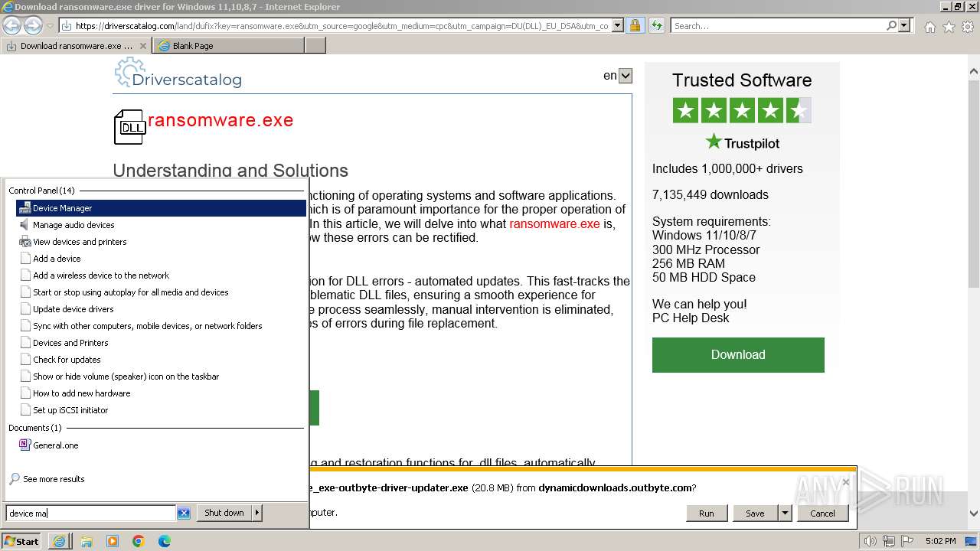Click the volume speaker tray icon

pyautogui.click(x=871, y=541)
